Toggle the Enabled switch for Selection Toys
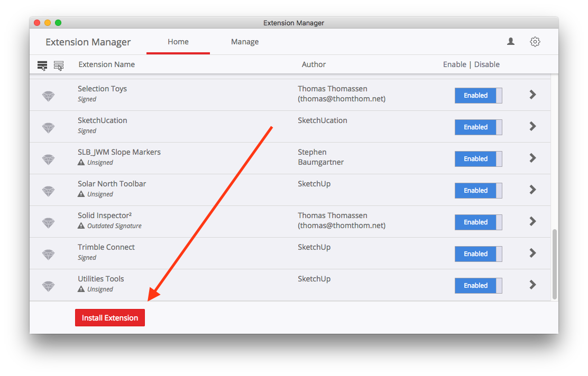 (478, 96)
